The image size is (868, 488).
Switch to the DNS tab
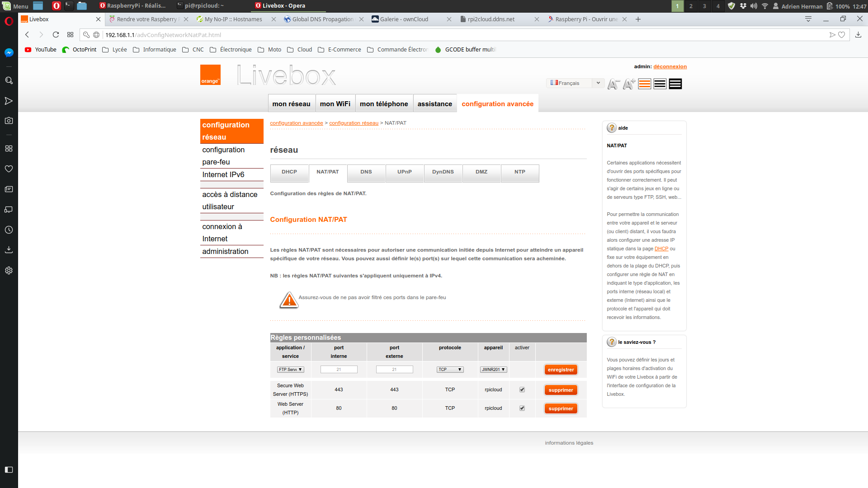tap(366, 173)
